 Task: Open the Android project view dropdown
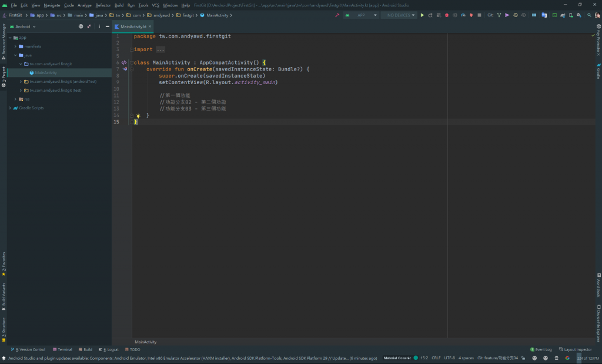click(x=23, y=26)
